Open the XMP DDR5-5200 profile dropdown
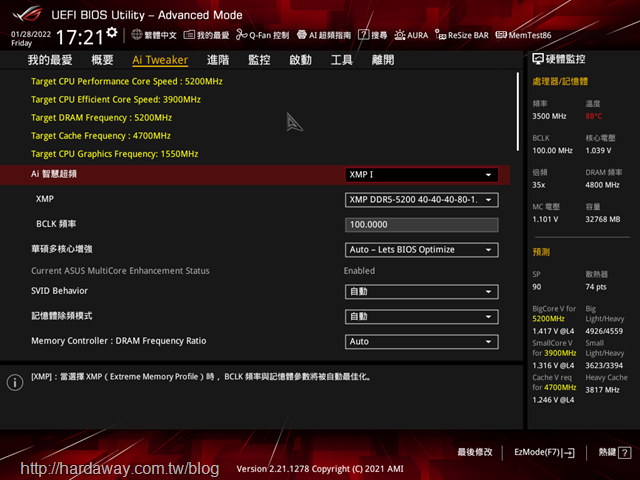 [x=422, y=200]
